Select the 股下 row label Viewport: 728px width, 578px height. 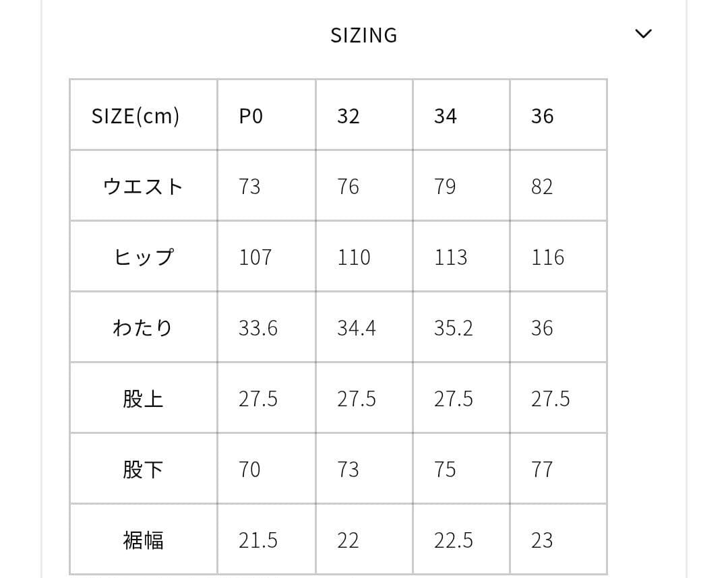point(143,470)
